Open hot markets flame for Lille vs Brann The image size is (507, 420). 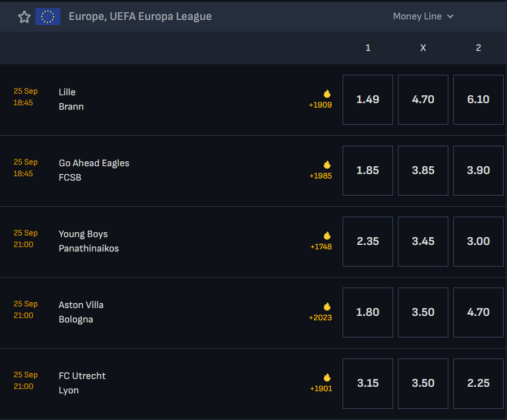click(x=327, y=94)
